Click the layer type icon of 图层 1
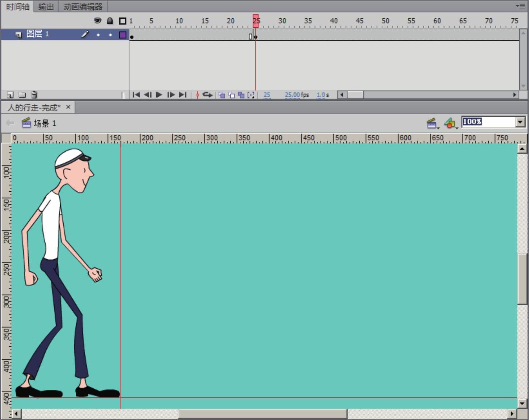Screen dimensions: 529x420 (18, 35)
